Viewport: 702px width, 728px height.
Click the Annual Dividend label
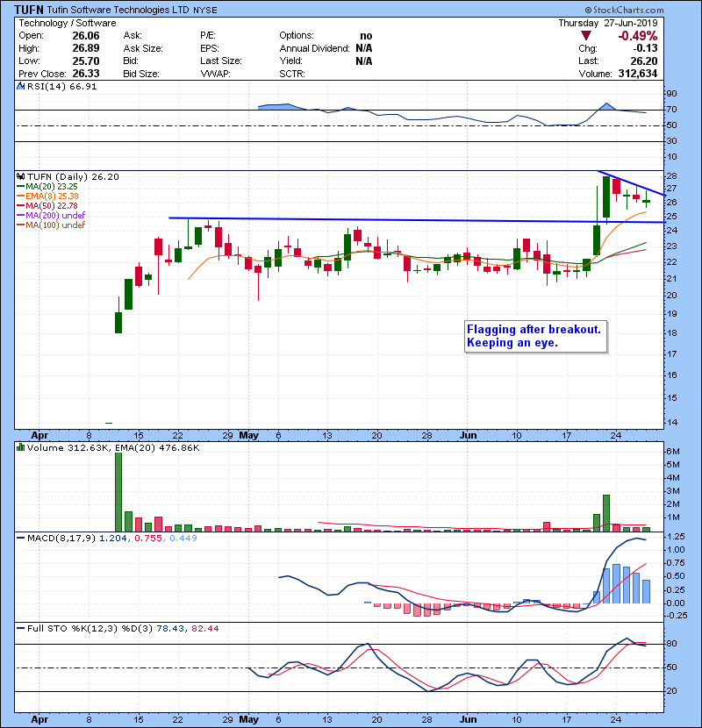click(x=314, y=48)
